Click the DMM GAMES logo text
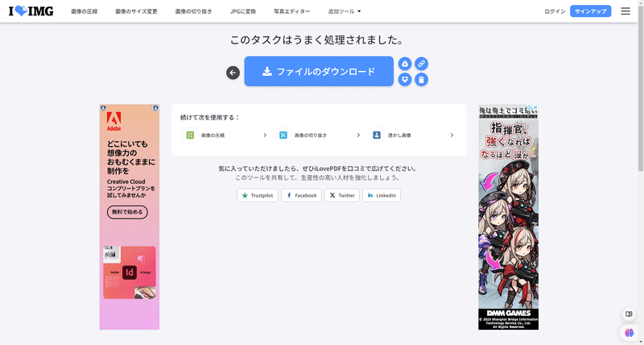The image size is (644, 345). (x=509, y=314)
